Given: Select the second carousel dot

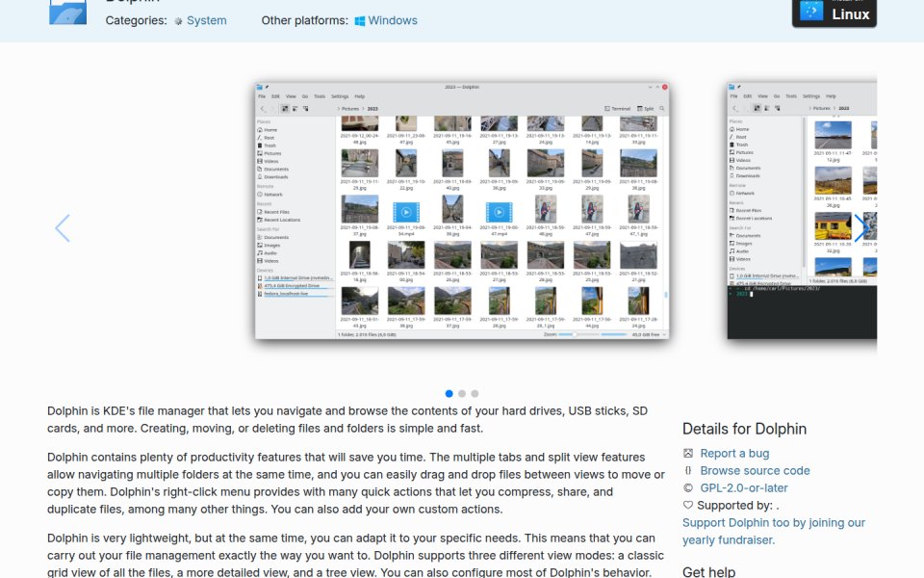Looking at the screenshot, I should pos(462,393).
